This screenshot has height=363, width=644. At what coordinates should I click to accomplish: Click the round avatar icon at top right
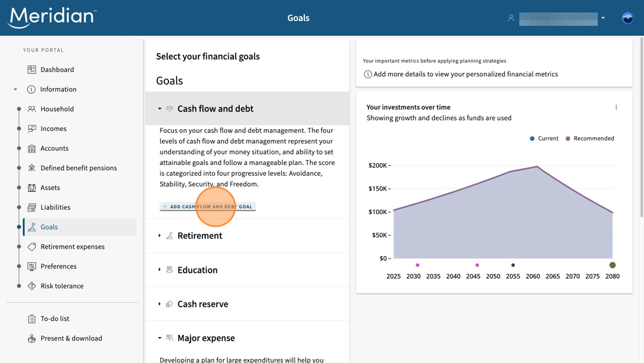pyautogui.click(x=627, y=18)
